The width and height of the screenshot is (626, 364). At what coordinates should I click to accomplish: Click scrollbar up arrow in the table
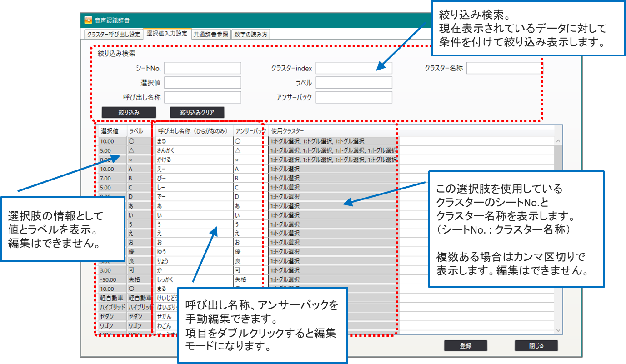558,141
